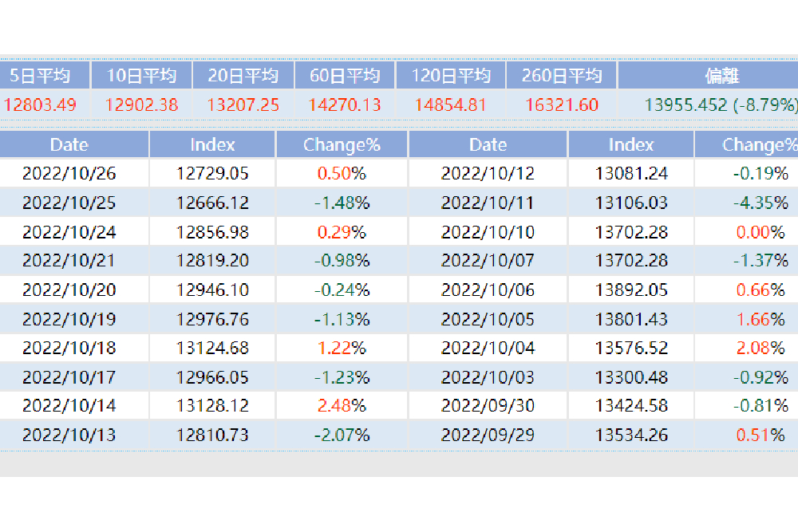This screenshot has width=798, height=532.
Task: Click the date 2022/10/25
Action: [69, 203]
